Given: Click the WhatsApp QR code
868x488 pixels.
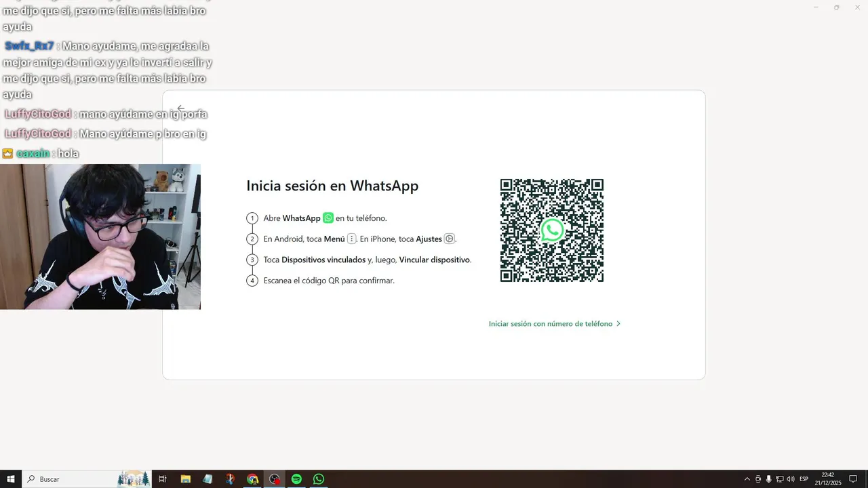Looking at the screenshot, I should coord(552,230).
